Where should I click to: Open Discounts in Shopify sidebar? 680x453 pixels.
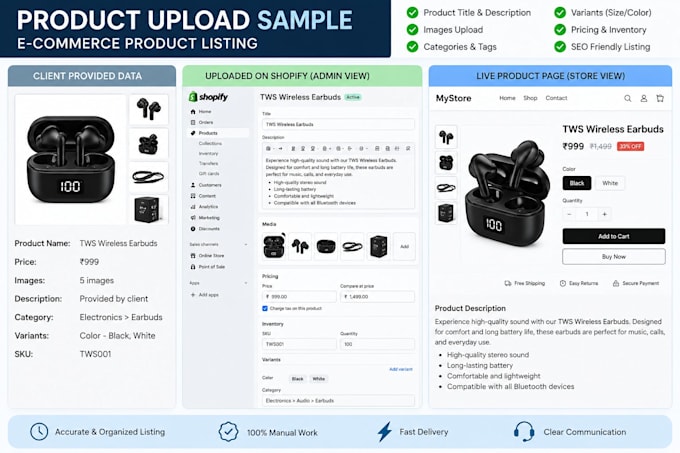pyautogui.click(x=205, y=228)
